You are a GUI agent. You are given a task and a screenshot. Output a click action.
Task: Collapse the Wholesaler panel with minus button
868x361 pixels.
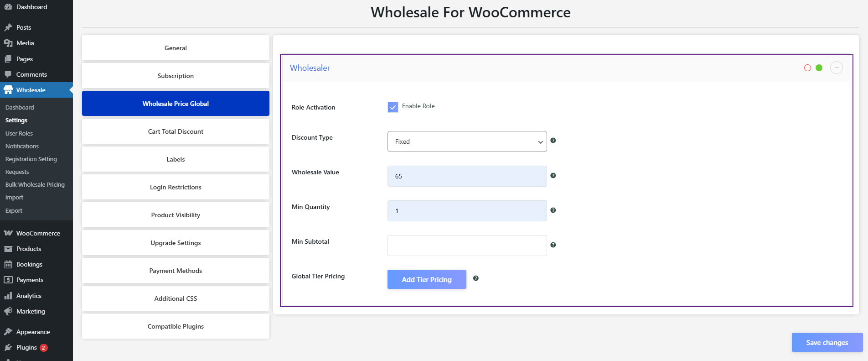(x=837, y=68)
